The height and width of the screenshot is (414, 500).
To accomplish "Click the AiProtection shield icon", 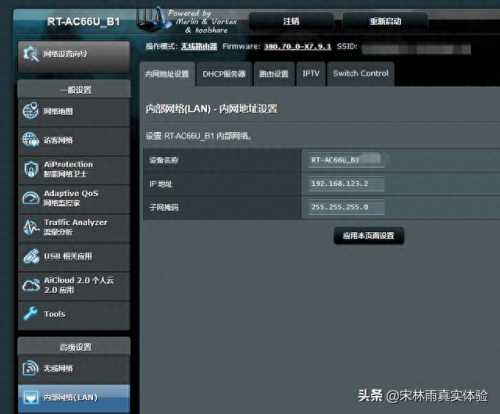I will 31,169.
